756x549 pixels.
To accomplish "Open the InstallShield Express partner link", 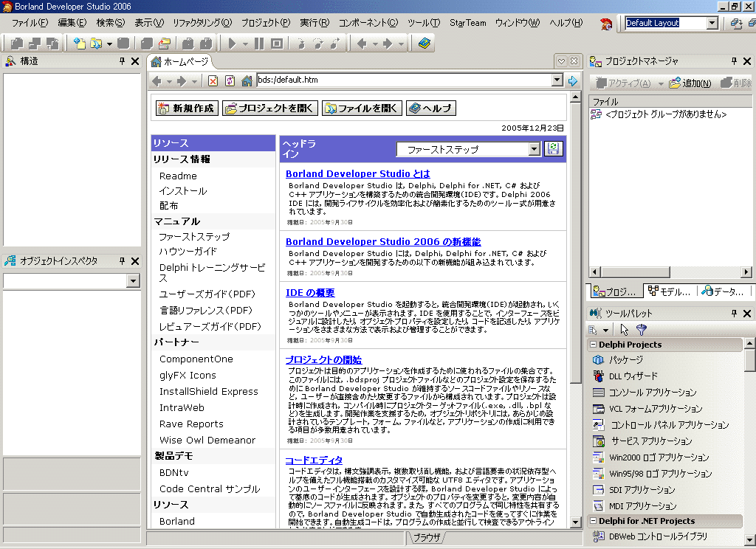I will 209,391.
